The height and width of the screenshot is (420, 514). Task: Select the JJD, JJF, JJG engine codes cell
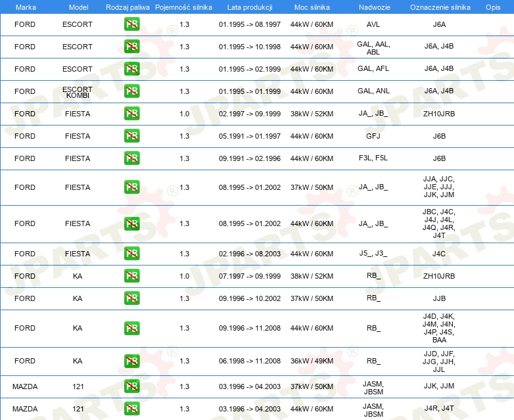pos(439,362)
